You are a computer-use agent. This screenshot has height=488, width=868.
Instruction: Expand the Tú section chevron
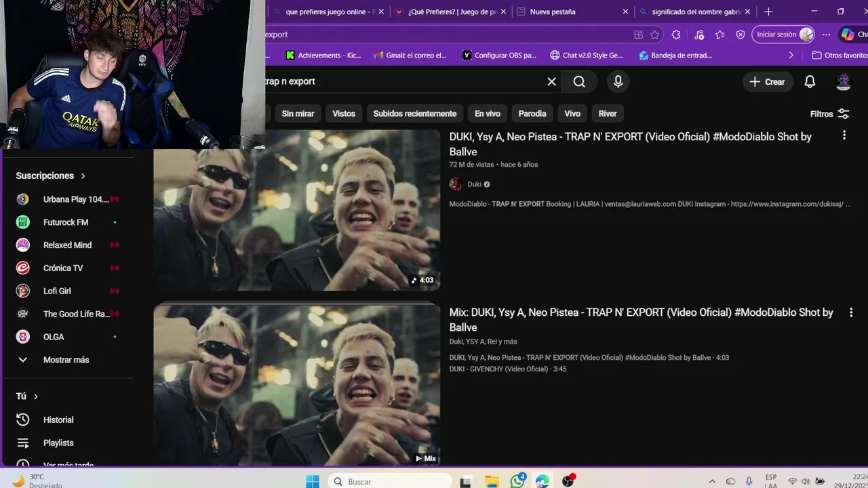pos(36,396)
